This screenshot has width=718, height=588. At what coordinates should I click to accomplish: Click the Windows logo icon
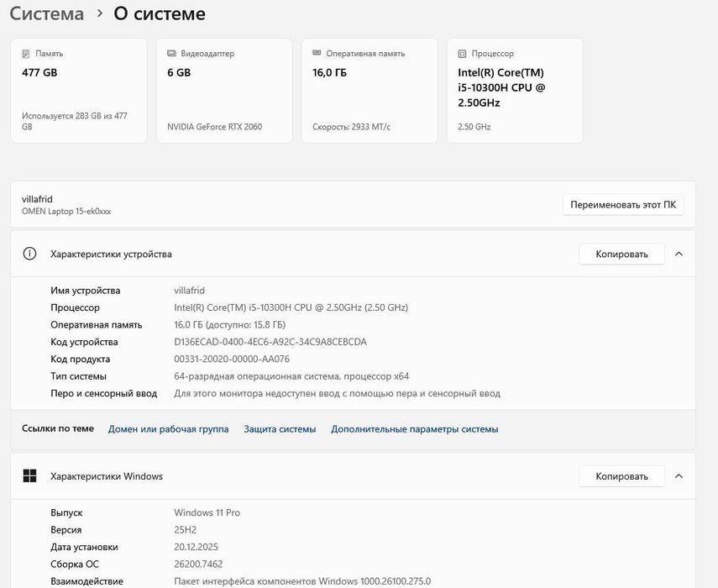29,475
